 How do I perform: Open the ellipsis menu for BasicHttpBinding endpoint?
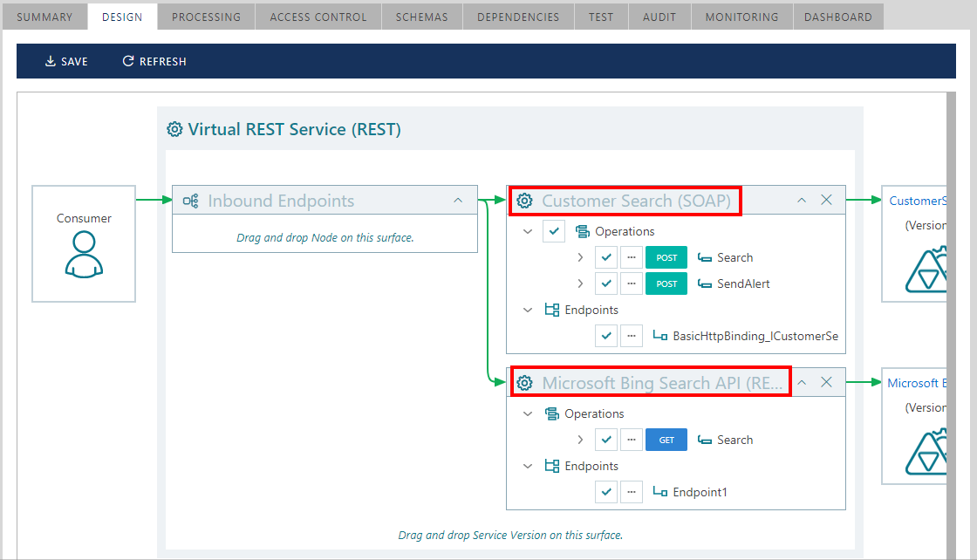(x=632, y=336)
